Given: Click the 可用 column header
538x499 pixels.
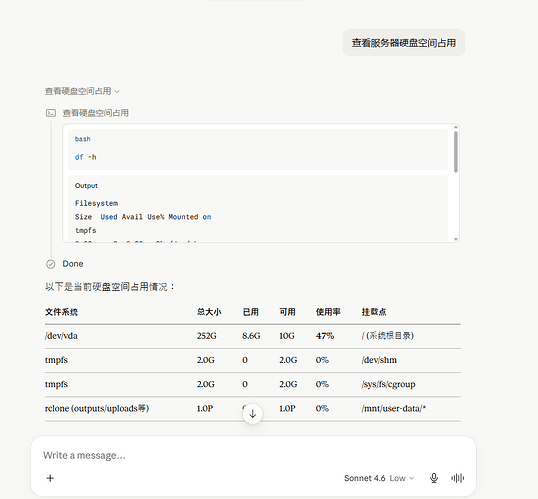Looking at the screenshot, I should 287,312.
